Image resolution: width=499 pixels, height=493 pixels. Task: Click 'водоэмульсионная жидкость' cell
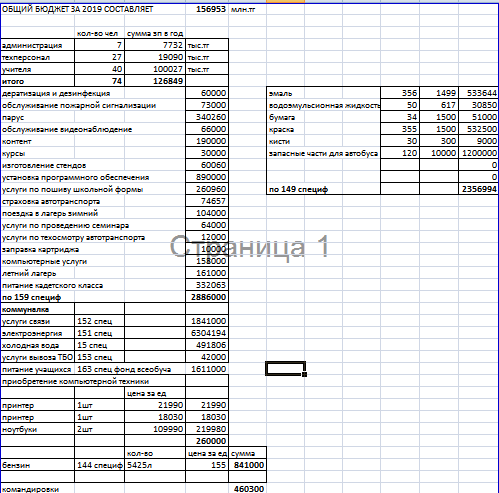pos(324,105)
